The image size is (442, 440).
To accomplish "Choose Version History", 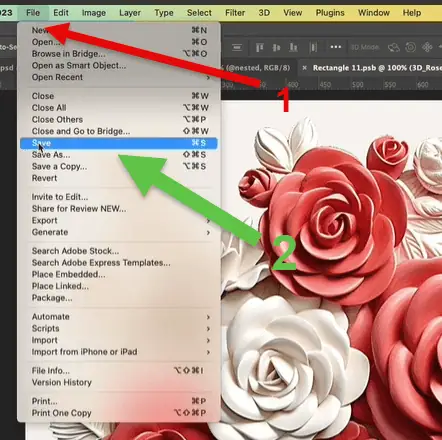I will tap(119, 382).
